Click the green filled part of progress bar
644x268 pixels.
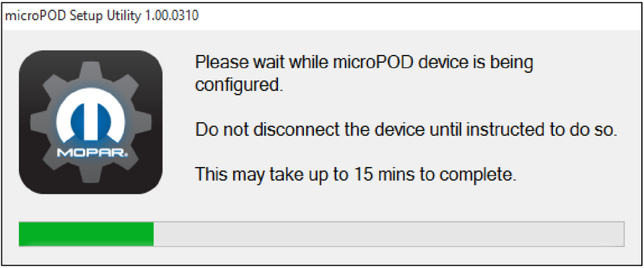[x=86, y=234]
